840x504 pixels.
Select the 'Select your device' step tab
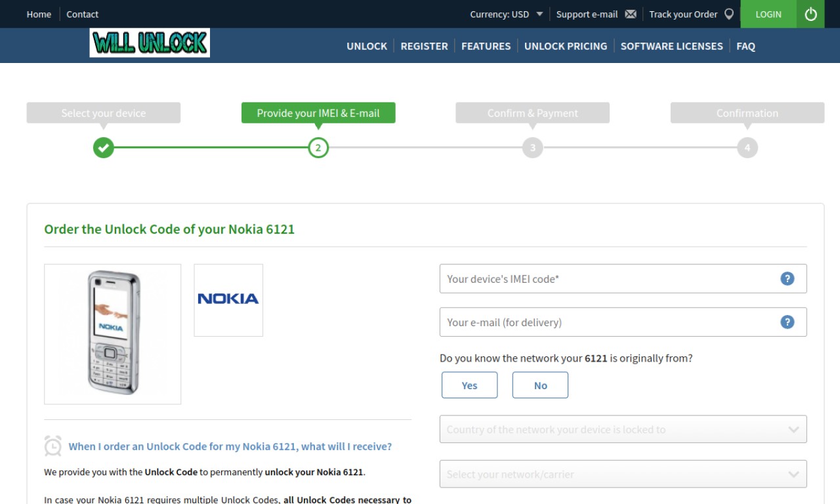[x=103, y=113]
